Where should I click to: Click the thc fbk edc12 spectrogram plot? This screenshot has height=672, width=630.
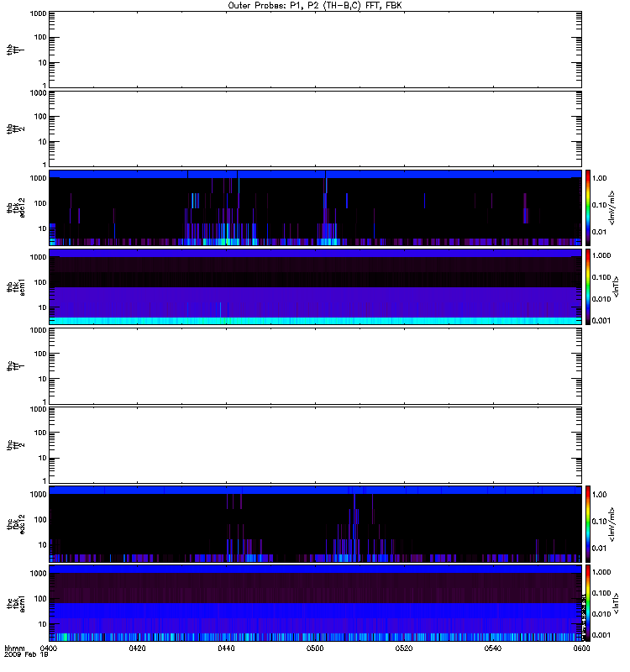(x=315, y=523)
